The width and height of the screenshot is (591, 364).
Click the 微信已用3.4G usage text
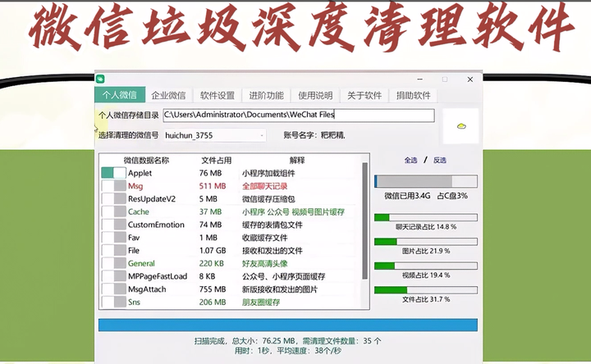407,196
